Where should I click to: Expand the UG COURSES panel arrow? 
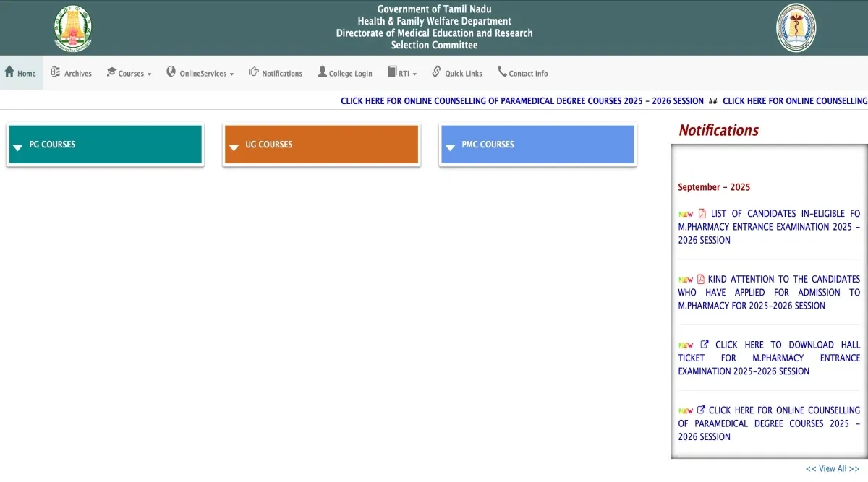[234, 147]
